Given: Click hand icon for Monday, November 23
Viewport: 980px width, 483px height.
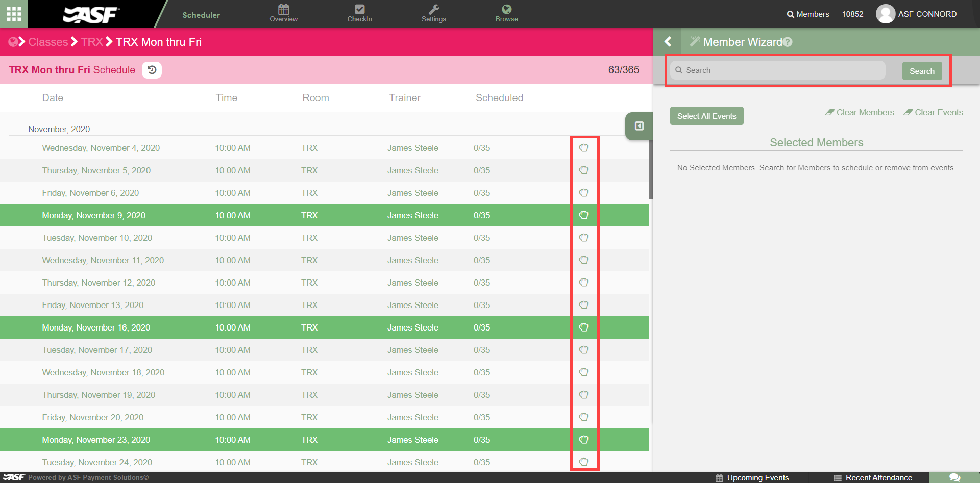Looking at the screenshot, I should (584, 440).
